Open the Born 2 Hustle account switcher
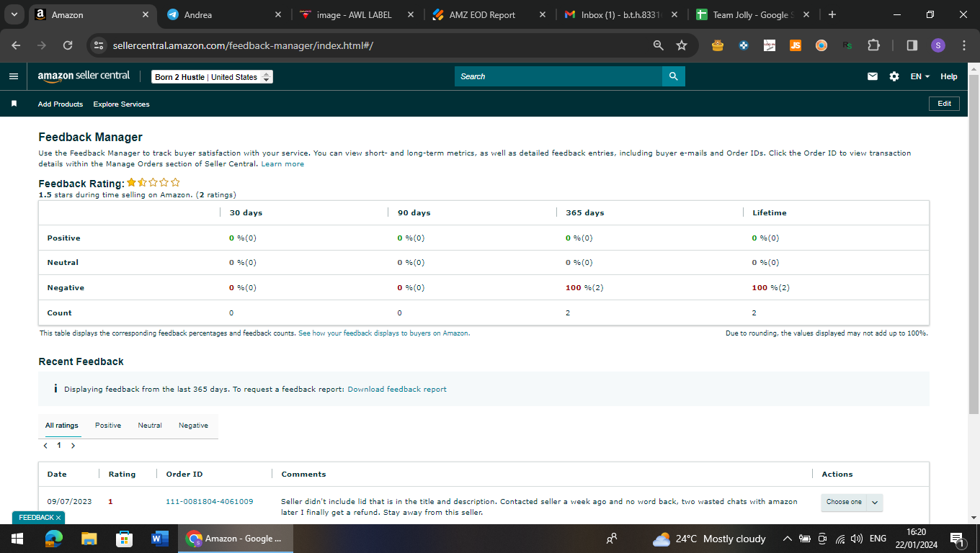The height and width of the screenshot is (553, 980). [x=212, y=77]
